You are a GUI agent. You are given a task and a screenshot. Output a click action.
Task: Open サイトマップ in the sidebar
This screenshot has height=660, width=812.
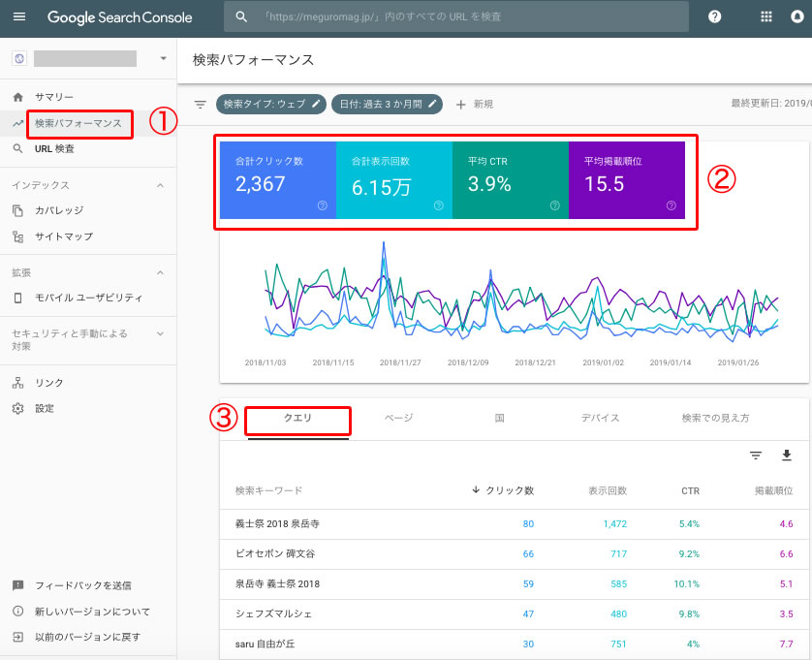click(x=64, y=236)
